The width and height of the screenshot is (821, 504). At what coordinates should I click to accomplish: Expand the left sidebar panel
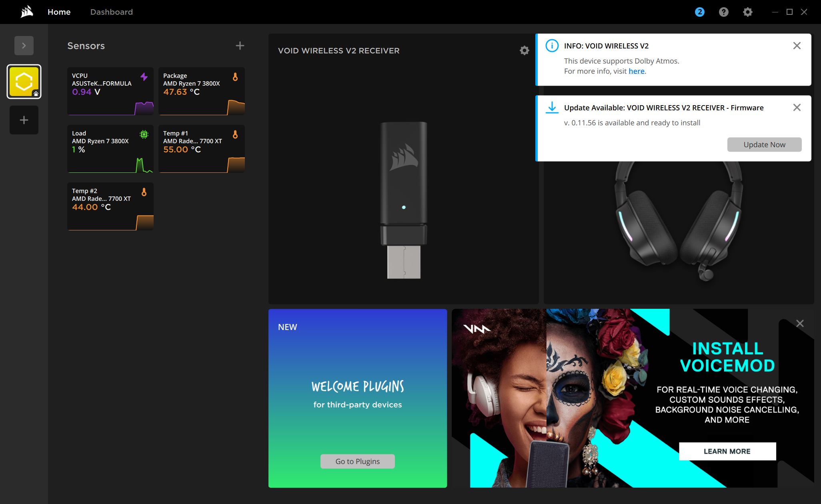click(x=24, y=46)
